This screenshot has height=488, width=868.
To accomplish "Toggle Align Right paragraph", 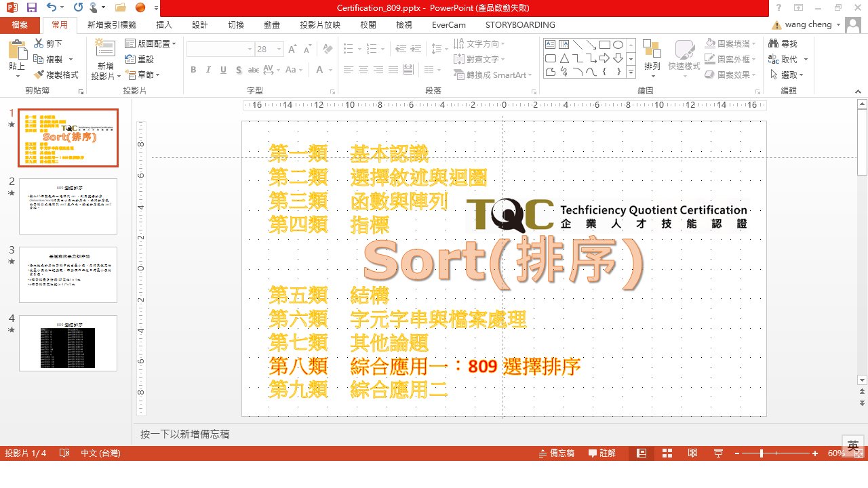I will click(x=378, y=70).
